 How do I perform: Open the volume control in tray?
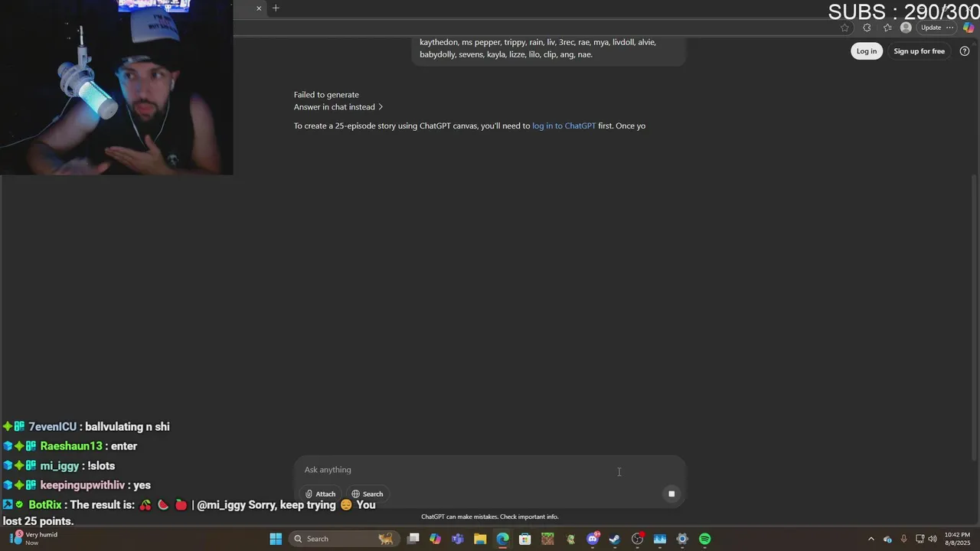[933, 539]
